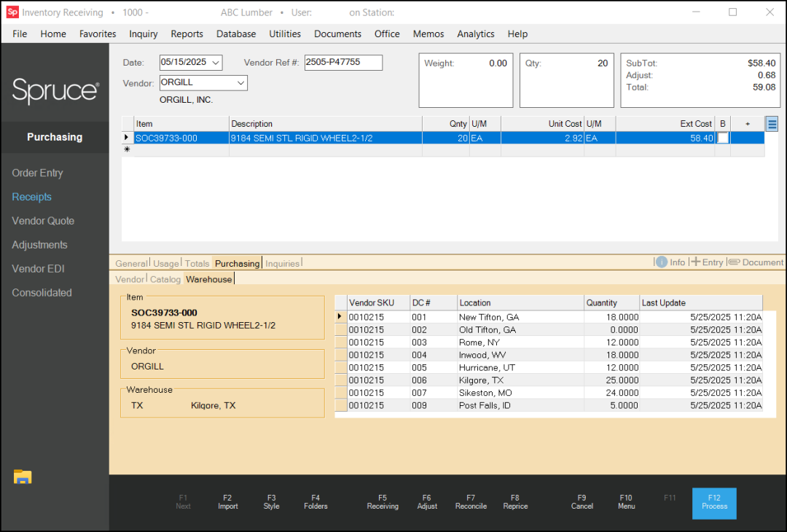Click the Vendor SKU column header

tap(378, 302)
